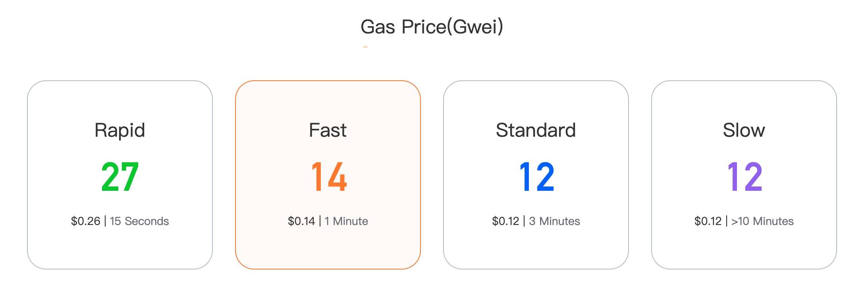Screen dimensions: 868x287
Task: Click the blue 12 Gwei value
Action: pos(536,176)
